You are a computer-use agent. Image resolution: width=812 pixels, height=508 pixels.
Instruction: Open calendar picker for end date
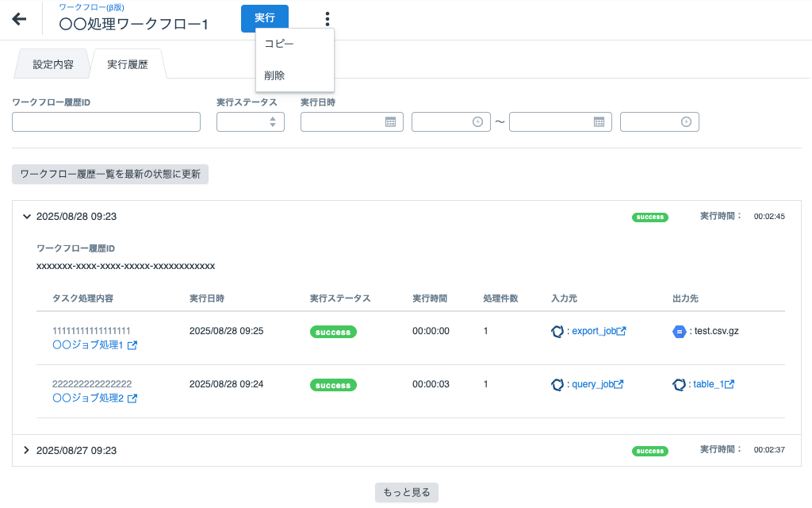[x=599, y=121]
